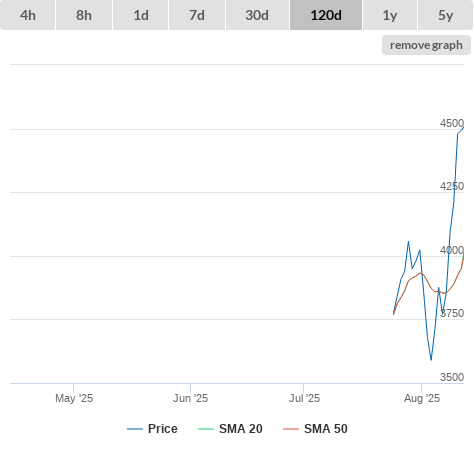Click the Aug '25 x-axis label
The image size is (474, 455).
[422, 398]
